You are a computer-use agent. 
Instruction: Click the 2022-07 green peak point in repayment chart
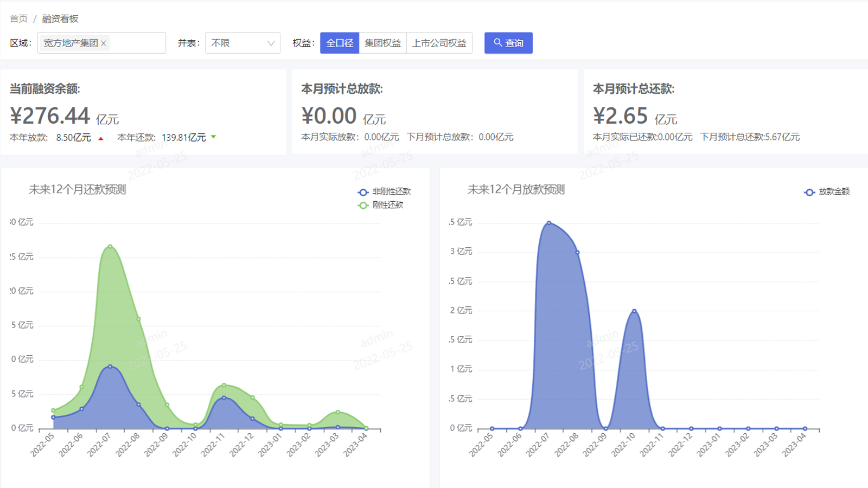tap(110, 247)
